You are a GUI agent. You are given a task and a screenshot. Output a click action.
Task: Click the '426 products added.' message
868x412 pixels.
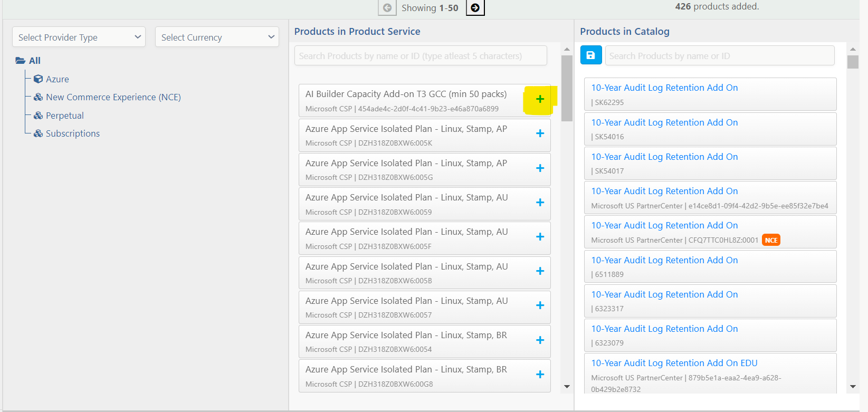tap(717, 6)
